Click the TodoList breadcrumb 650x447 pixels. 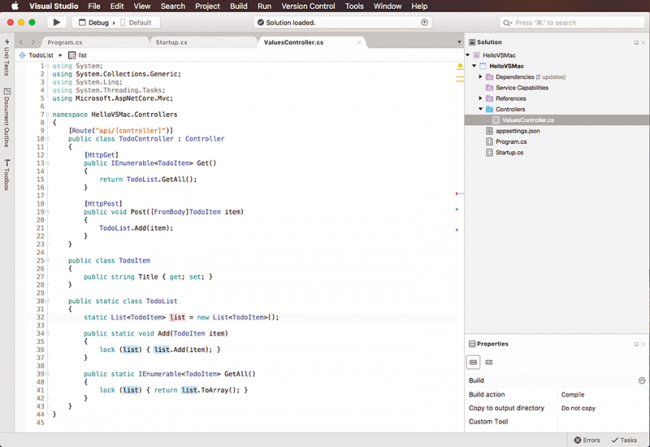point(41,55)
